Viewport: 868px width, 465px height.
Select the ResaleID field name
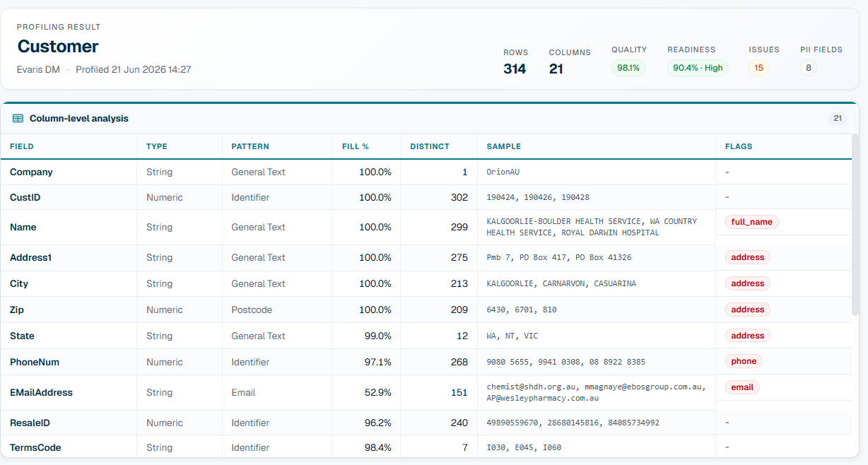coord(30,423)
